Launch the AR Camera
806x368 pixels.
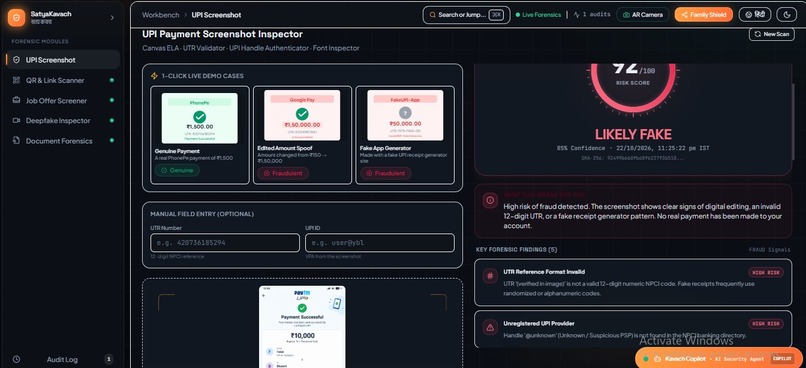tap(643, 15)
